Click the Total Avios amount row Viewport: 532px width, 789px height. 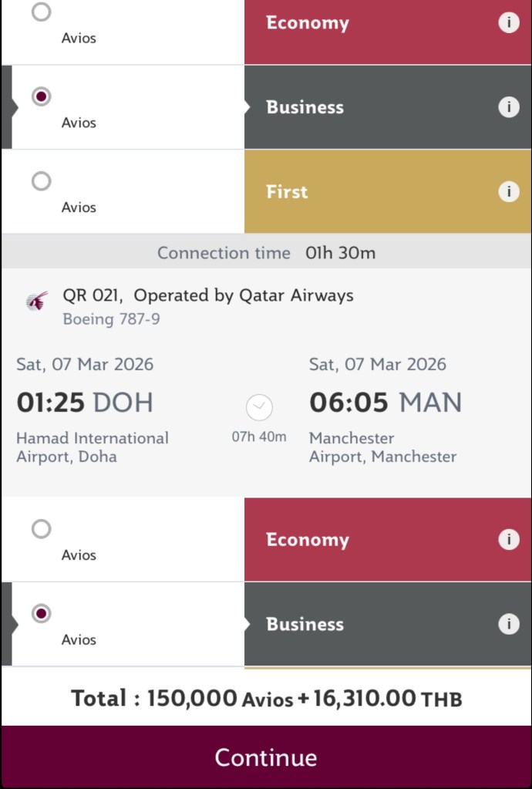266,698
